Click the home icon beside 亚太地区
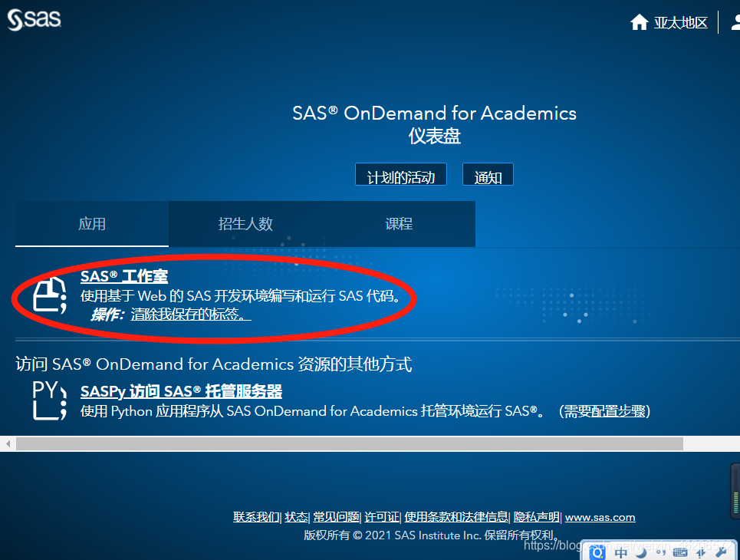The image size is (740, 560). click(639, 22)
